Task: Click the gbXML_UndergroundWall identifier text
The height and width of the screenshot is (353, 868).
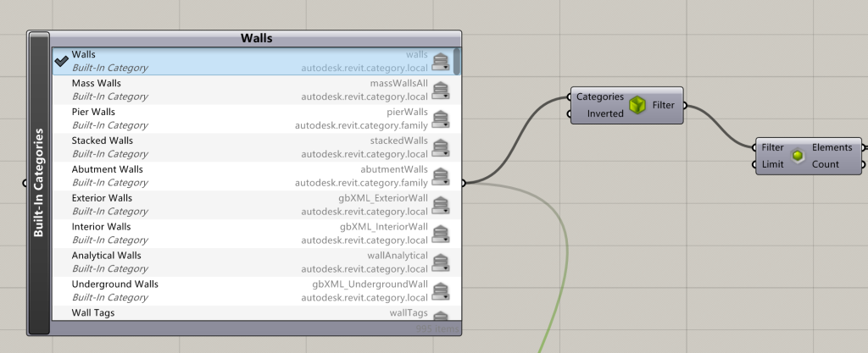Action: pyautogui.click(x=370, y=284)
